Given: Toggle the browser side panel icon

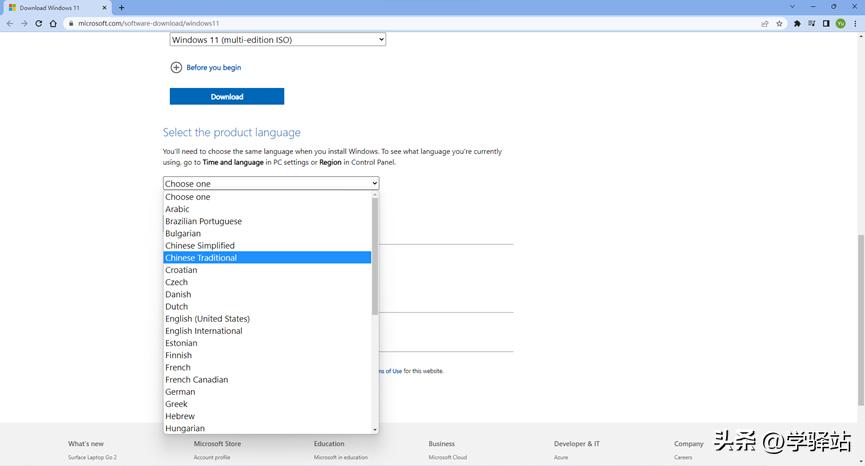Looking at the screenshot, I should coord(826,24).
